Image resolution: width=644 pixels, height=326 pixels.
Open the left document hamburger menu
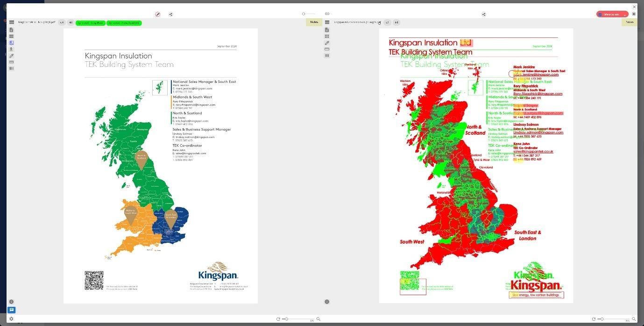12,22
